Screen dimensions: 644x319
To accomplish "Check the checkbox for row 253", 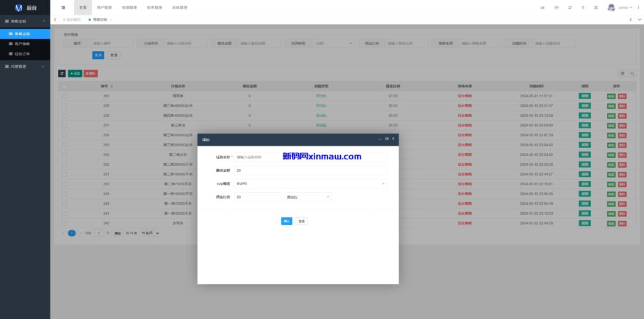I will tap(65, 154).
